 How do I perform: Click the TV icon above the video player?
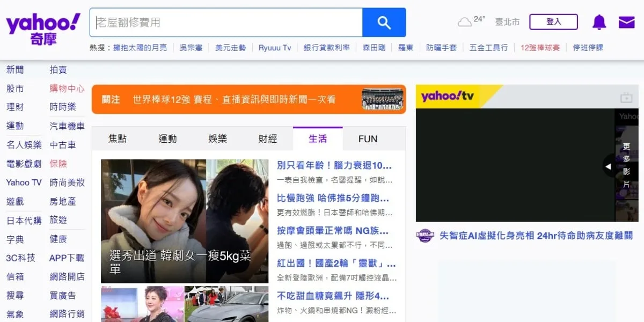tap(626, 98)
